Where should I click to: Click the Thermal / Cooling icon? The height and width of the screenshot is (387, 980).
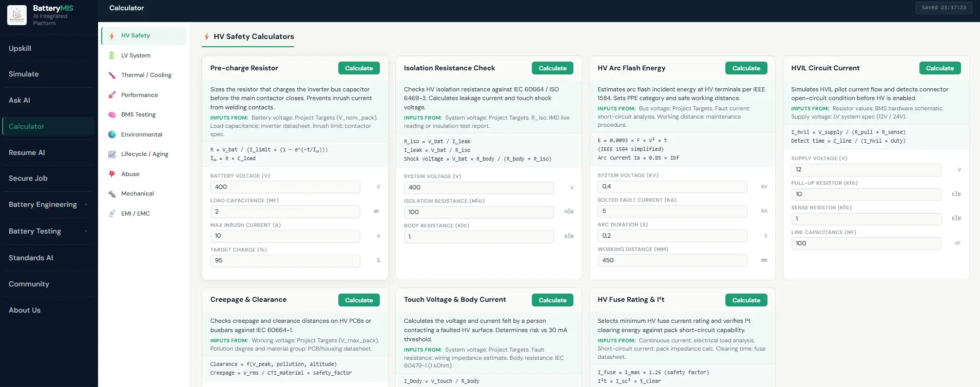112,75
